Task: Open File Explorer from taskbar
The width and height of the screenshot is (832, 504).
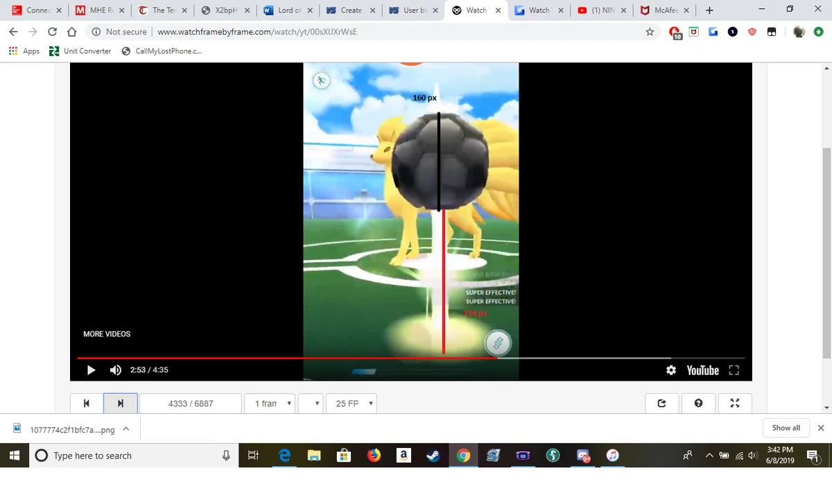Action: pyautogui.click(x=314, y=455)
